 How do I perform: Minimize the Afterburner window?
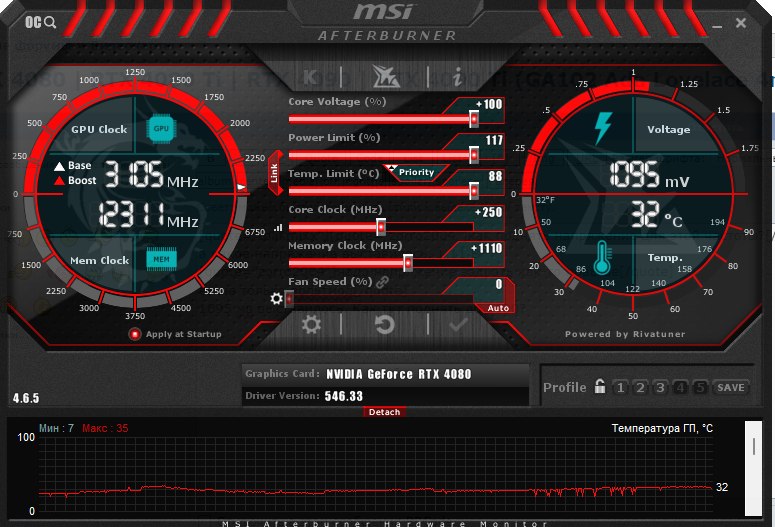[x=717, y=25]
